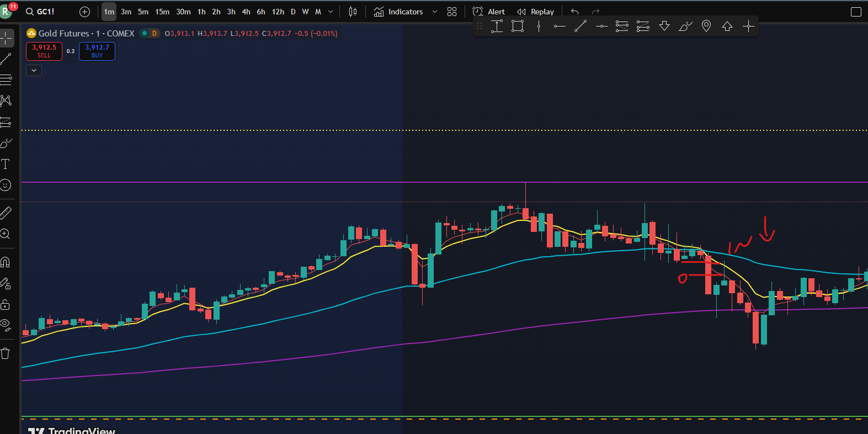This screenshot has height=434, width=868.
Task: Open the Indicators dialog
Action: (x=398, y=12)
